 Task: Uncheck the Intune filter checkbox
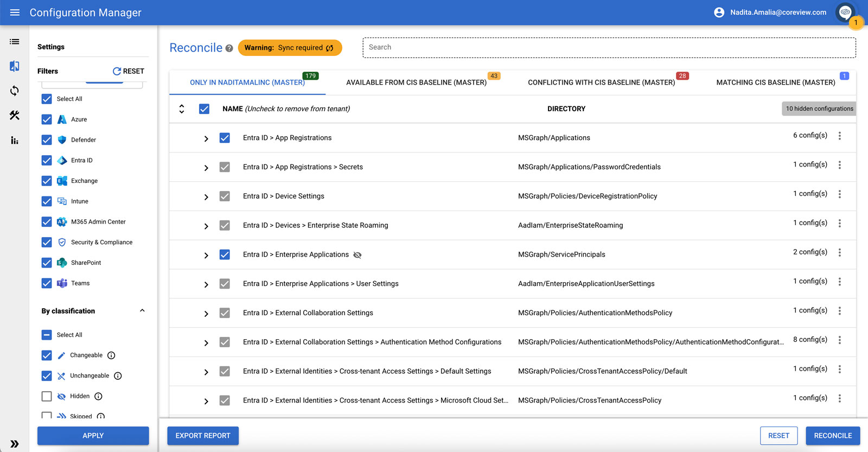click(x=47, y=201)
